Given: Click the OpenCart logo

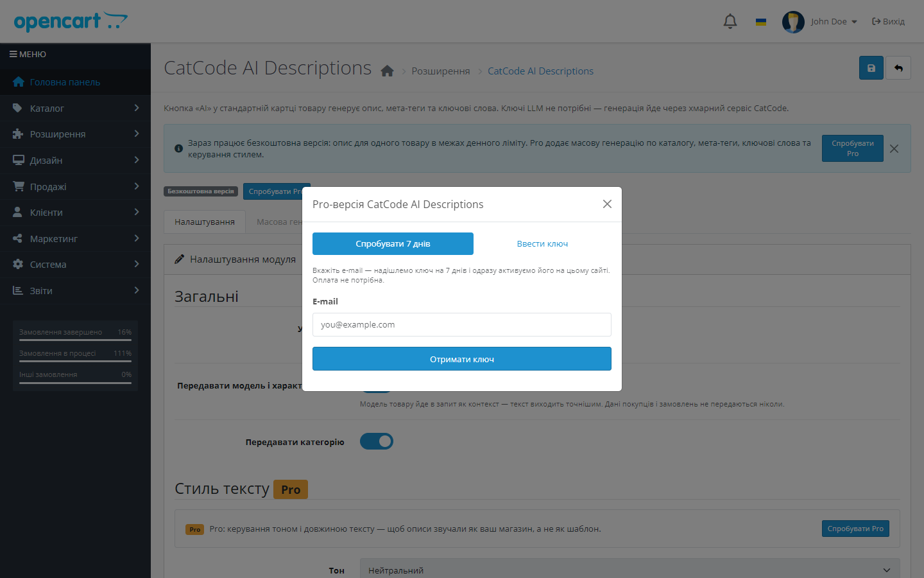Looking at the screenshot, I should (x=71, y=22).
